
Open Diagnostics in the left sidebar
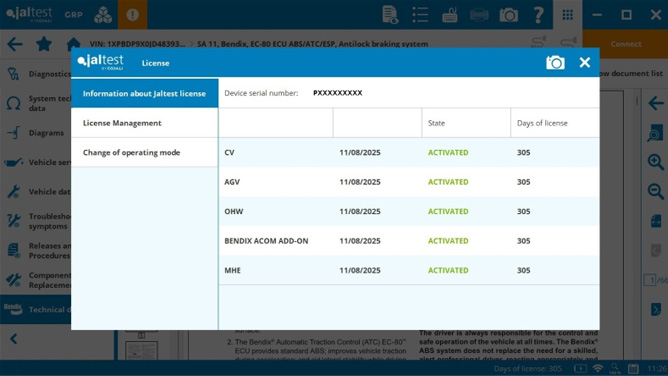tap(36, 74)
